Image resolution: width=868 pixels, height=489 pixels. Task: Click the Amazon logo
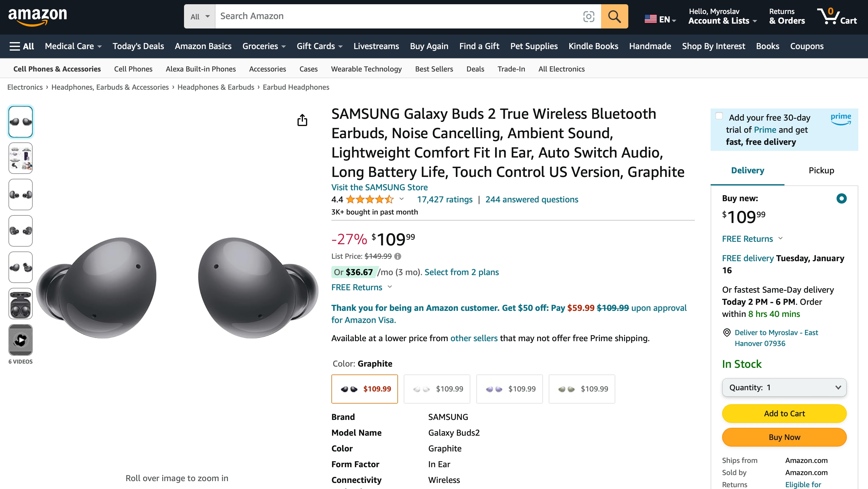38,16
